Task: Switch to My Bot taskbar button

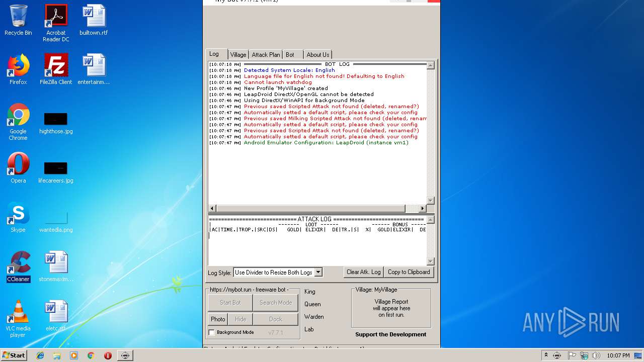Action: pyautogui.click(x=125, y=355)
